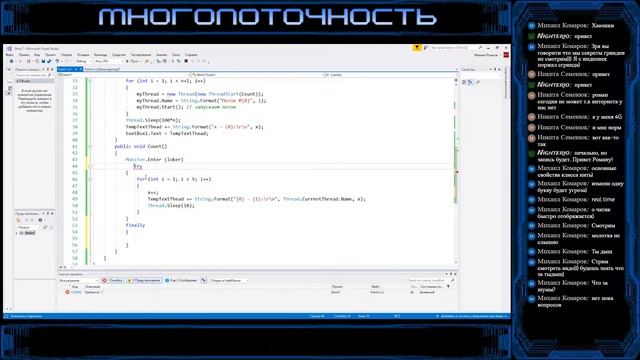Click the build-only filter icon in error list
The width and height of the screenshot is (640, 360).
204,281
